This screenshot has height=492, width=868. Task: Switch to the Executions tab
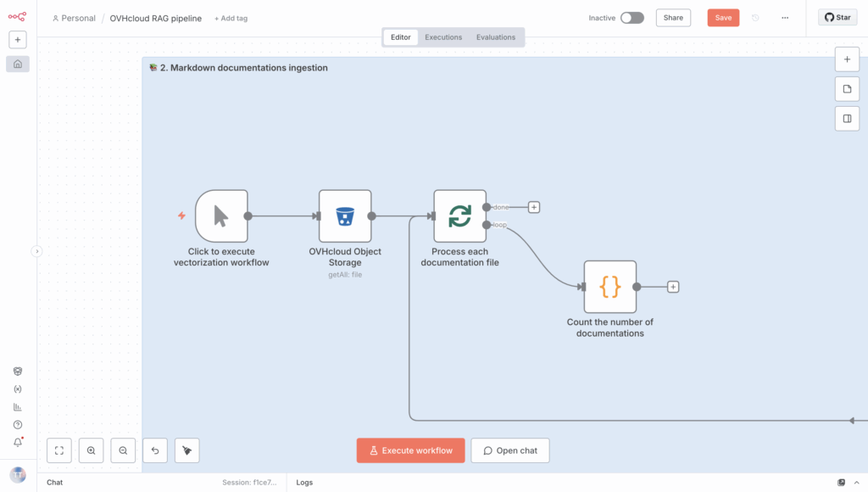click(x=443, y=37)
